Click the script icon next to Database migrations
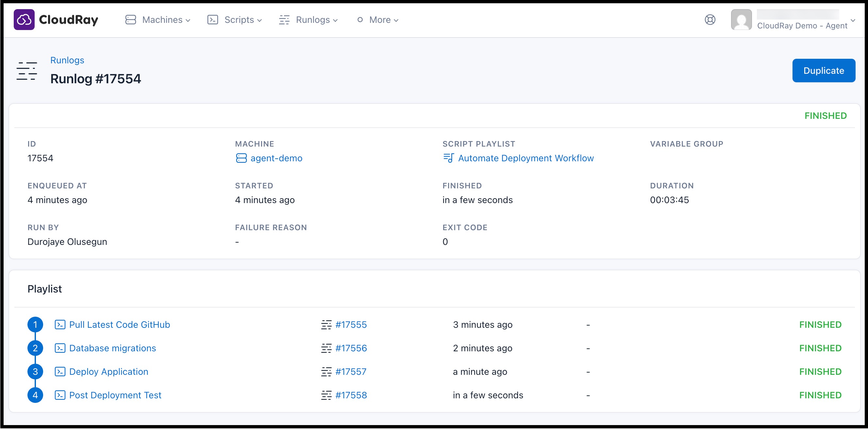The height and width of the screenshot is (429, 868). (x=60, y=348)
